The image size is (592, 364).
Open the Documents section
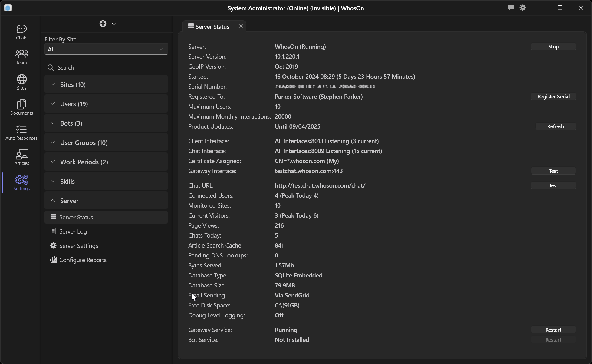pyautogui.click(x=21, y=107)
